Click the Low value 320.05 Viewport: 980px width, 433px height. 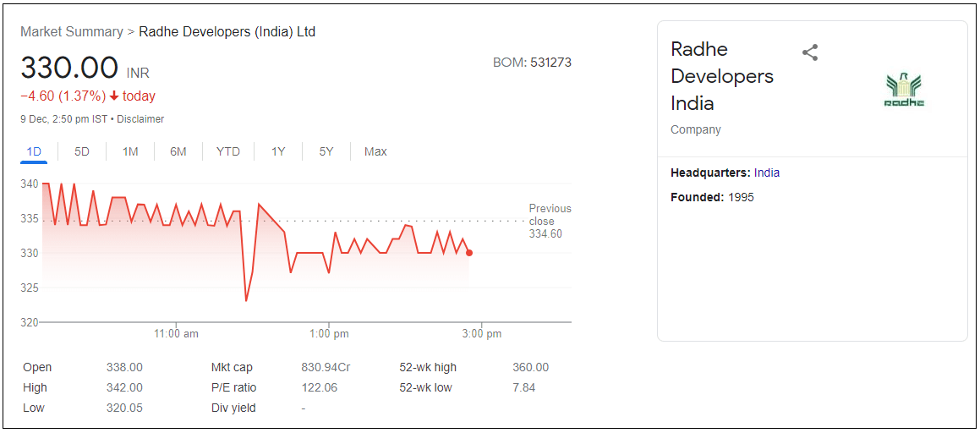[x=124, y=408]
